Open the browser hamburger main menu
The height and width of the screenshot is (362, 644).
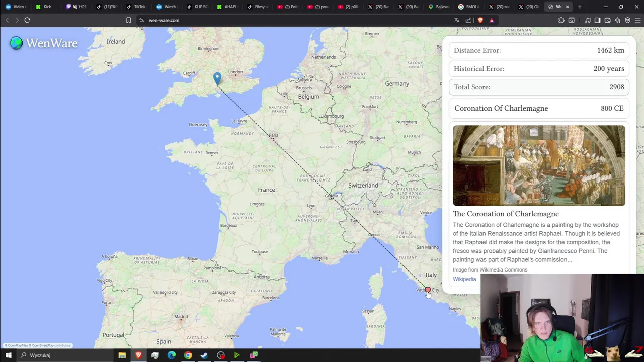click(x=637, y=20)
